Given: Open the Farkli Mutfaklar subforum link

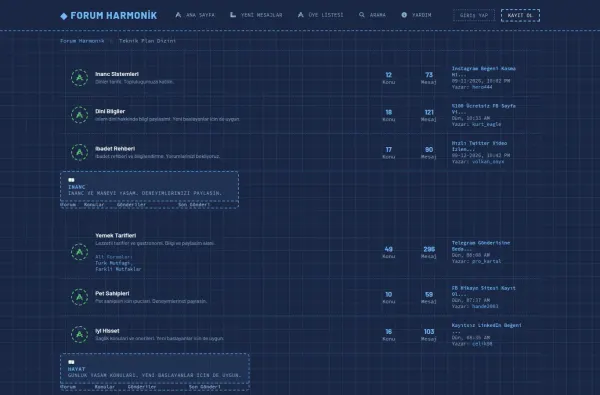Looking at the screenshot, I should pyautogui.click(x=118, y=269).
